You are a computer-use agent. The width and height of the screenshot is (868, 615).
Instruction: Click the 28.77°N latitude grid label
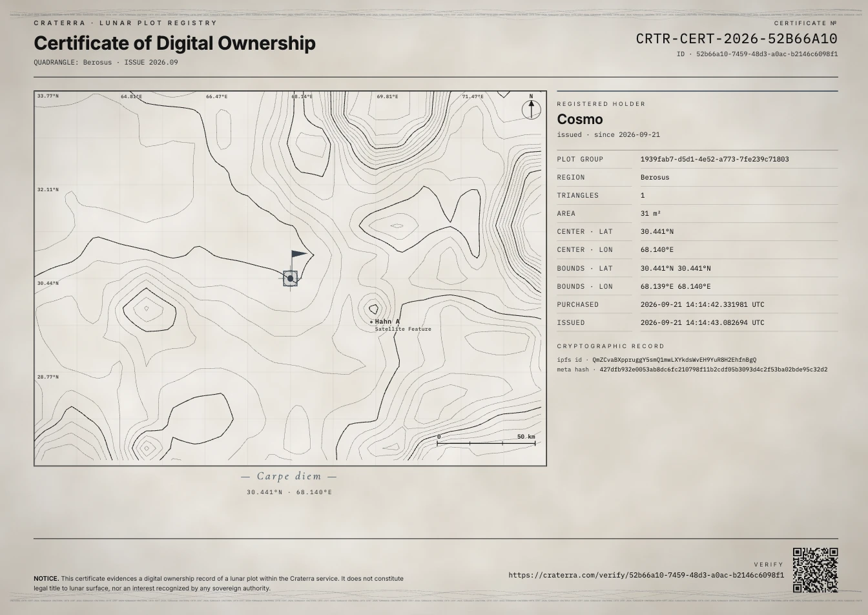[48, 377]
